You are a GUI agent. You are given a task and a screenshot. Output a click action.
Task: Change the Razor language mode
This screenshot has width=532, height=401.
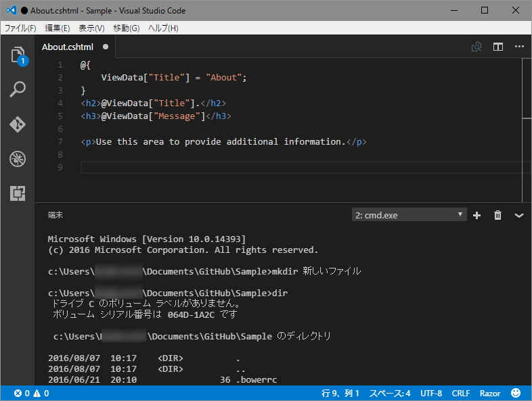(x=489, y=393)
